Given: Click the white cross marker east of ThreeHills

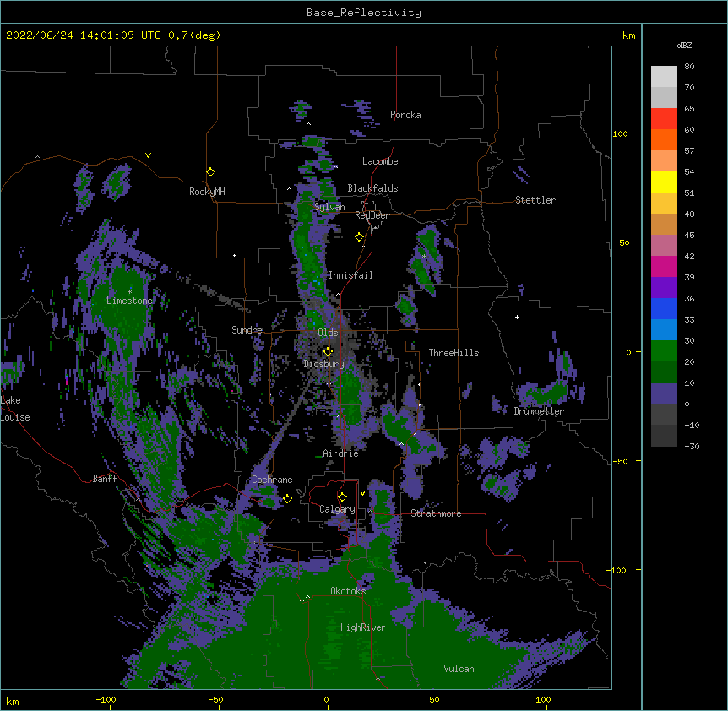Looking at the screenshot, I should pyautogui.click(x=517, y=317).
